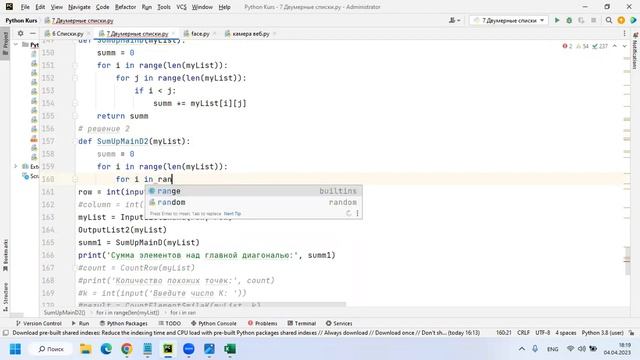
Task: Select 'random' completion suggestion
Action: 253,202
